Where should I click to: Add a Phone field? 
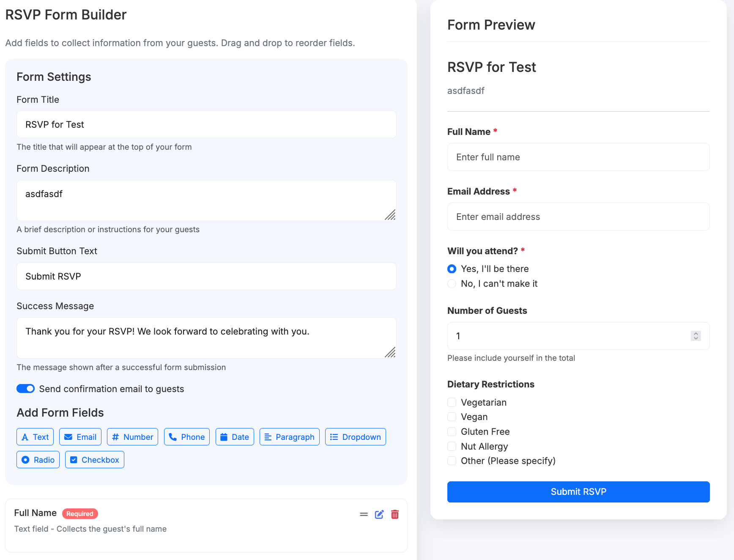[187, 437]
